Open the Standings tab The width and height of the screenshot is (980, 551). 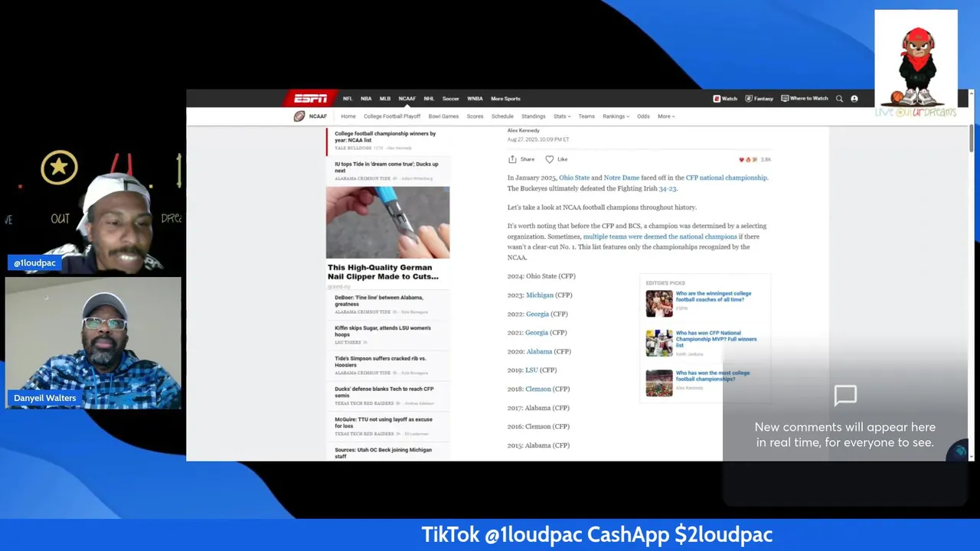[x=534, y=116]
